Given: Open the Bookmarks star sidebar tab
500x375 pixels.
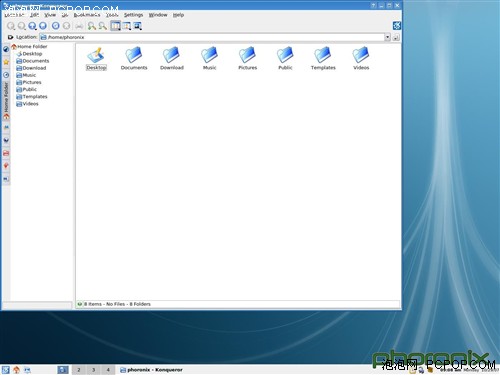Looking at the screenshot, I should pos(6,62).
